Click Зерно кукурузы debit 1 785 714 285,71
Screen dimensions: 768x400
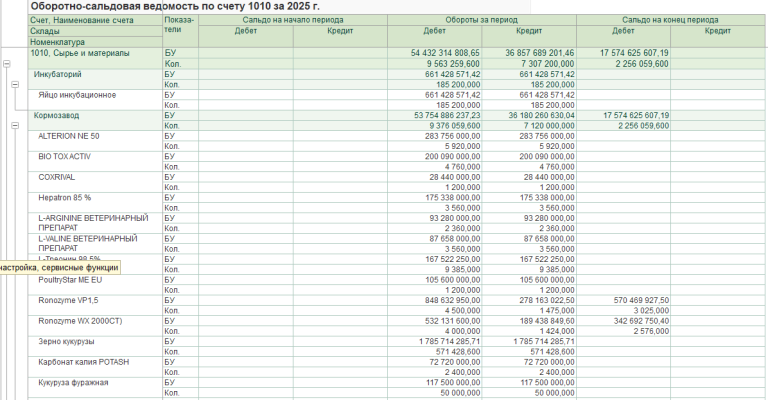pyautogui.click(x=450, y=342)
